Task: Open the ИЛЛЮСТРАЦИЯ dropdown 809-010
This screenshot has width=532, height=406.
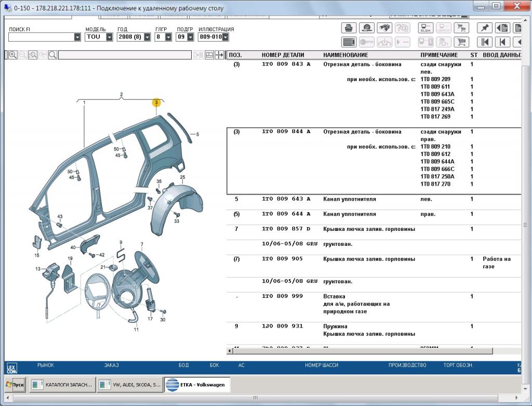Action: click(x=225, y=37)
